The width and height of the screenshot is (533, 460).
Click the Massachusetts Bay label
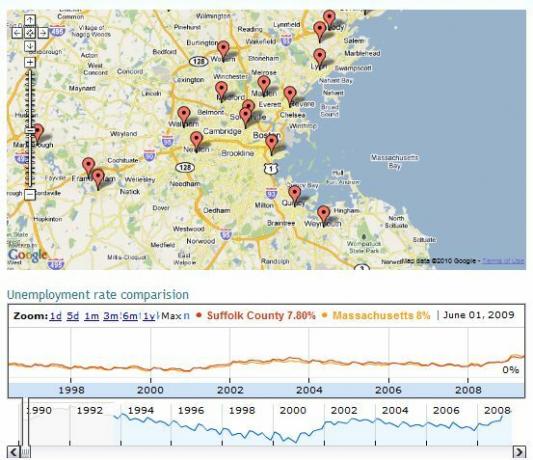point(394,161)
